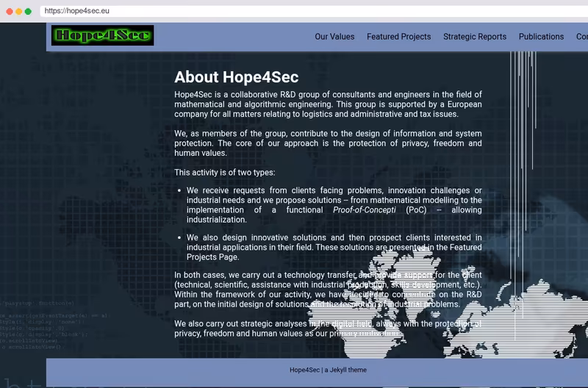
Task: Select the About Hope4Sec heading
Action: click(x=236, y=77)
